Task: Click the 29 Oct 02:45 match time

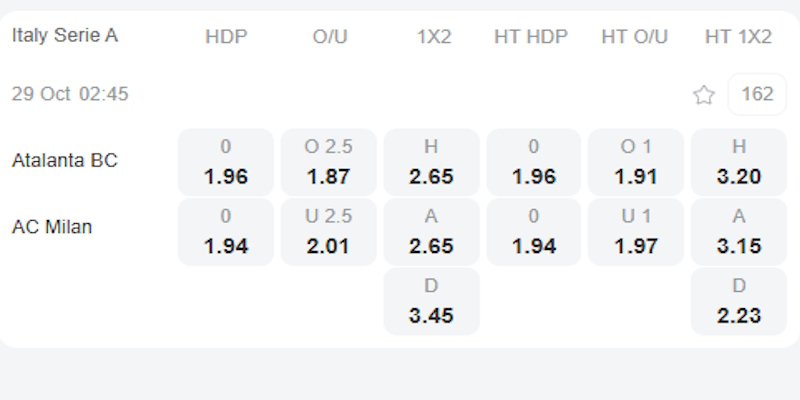Action: pos(70,95)
